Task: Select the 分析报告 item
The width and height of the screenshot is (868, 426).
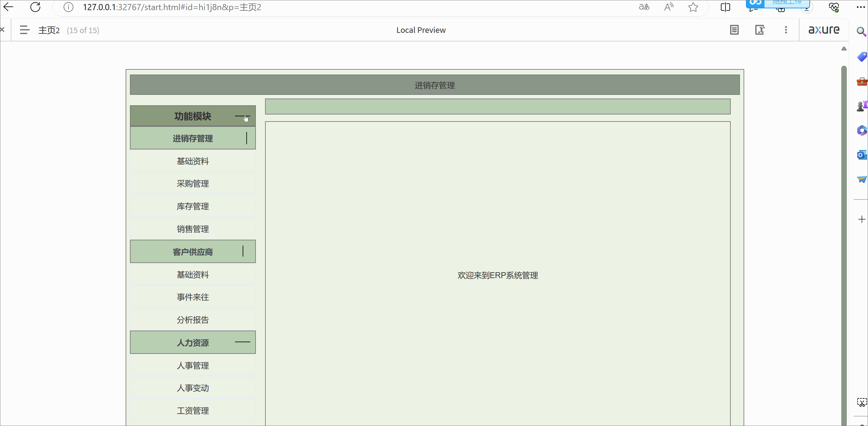Action: tap(193, 319)
